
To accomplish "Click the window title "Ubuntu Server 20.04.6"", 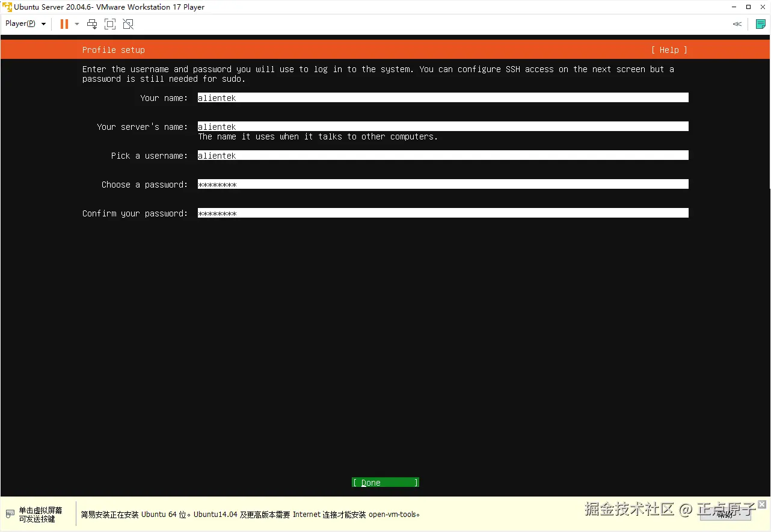I will coord(109,7).
